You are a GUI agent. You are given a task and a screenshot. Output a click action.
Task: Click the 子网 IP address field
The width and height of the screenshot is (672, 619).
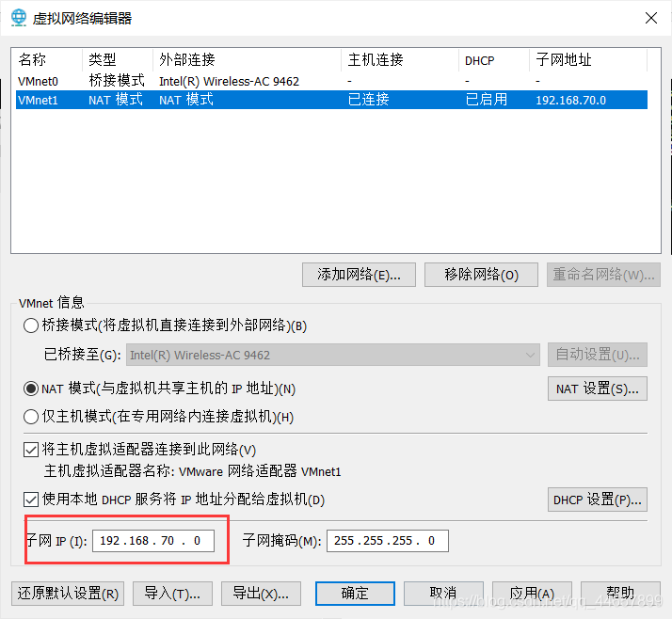pyautogui.click(x=152, y=541)
